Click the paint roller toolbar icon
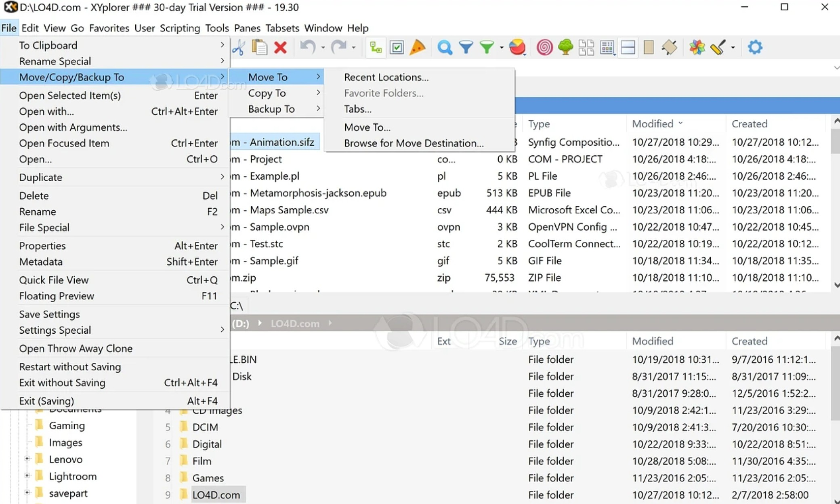 point(718,48)
